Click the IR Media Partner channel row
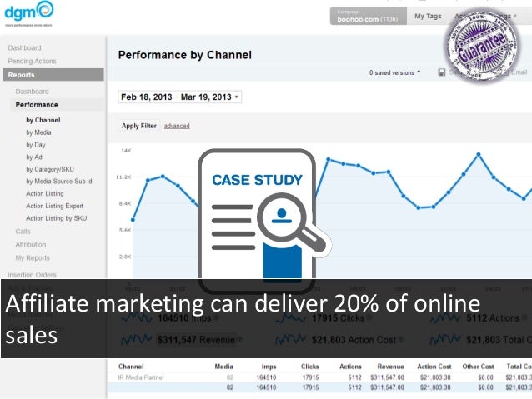 coord(319,377)
